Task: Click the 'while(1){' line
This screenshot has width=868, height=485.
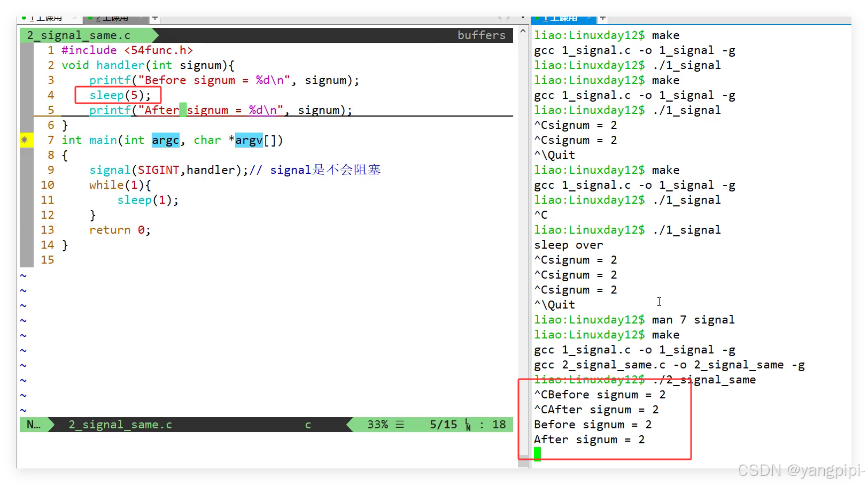Action: [x=120, y=185]
